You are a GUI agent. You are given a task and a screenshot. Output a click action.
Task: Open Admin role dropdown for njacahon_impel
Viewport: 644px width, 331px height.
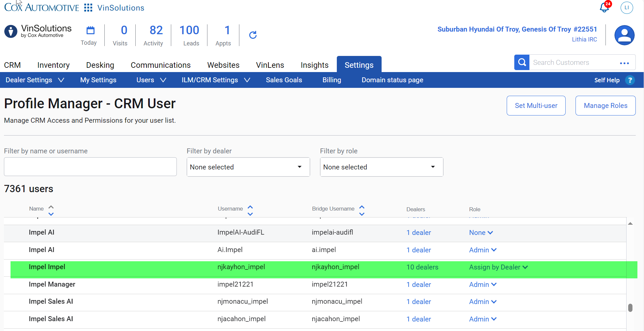click(x=483, y=319)
